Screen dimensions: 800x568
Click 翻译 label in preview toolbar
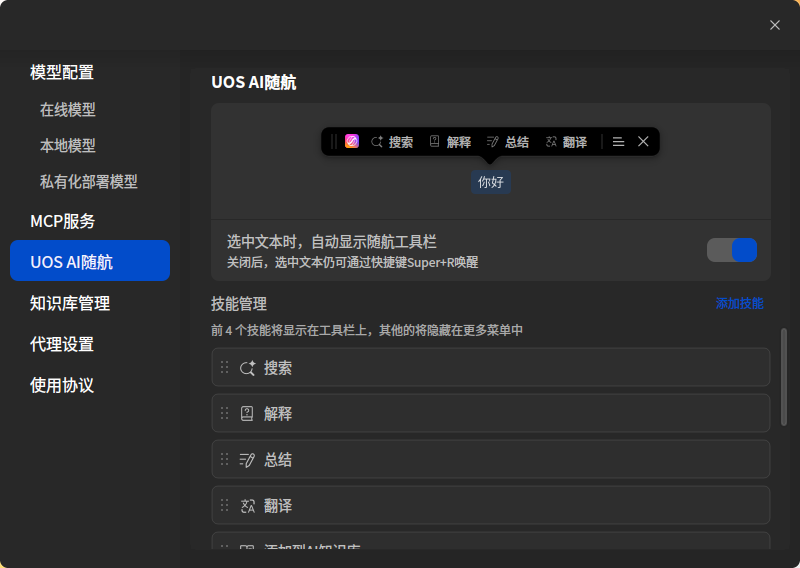(x=575, y=142)
